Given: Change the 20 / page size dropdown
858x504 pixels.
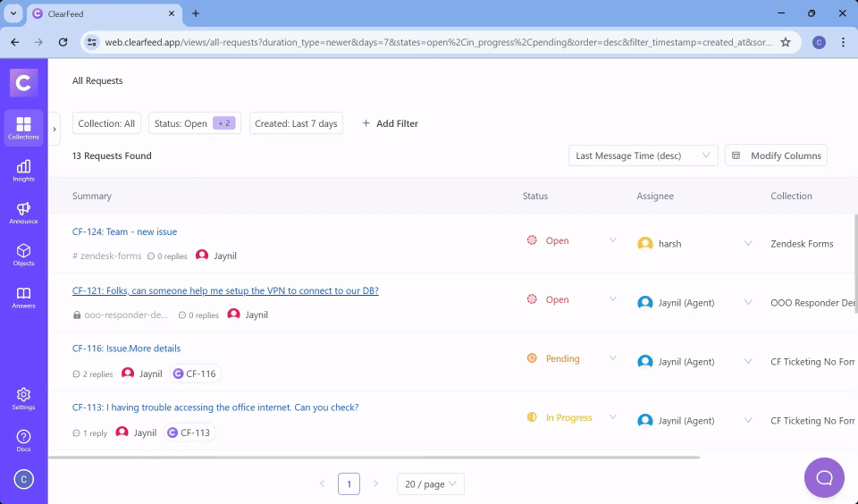Looking at the screenshot, I should pyautogui.click(x=430, y=484).
